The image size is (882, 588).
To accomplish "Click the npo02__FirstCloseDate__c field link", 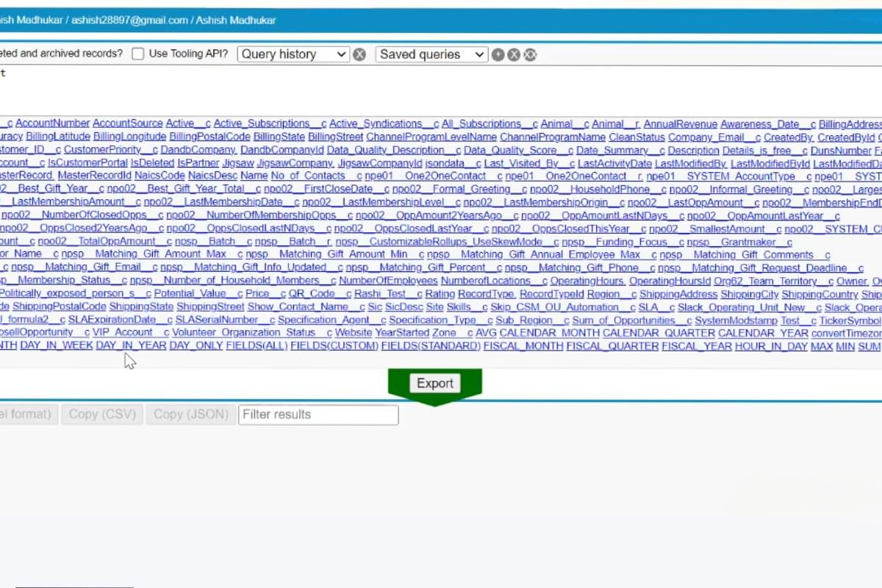I will pyautogui.click(x=327, y=189).
